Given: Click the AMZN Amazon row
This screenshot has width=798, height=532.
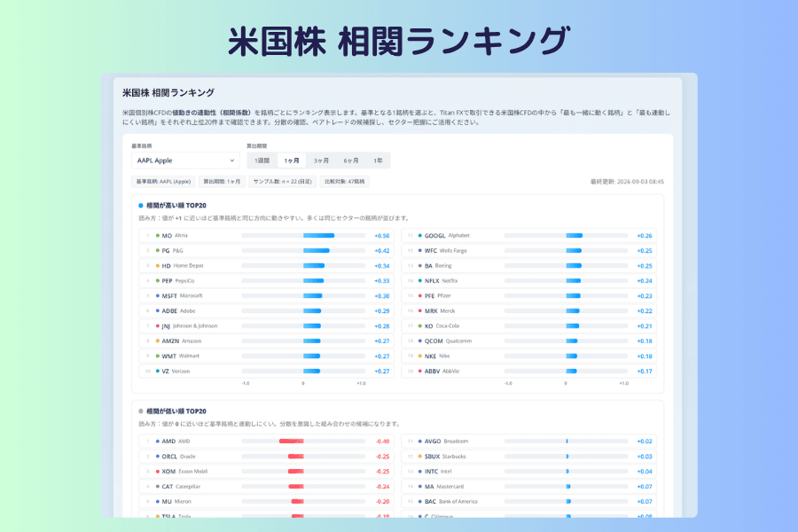Looking at the screenshot, I should click(x=266, y=341).
